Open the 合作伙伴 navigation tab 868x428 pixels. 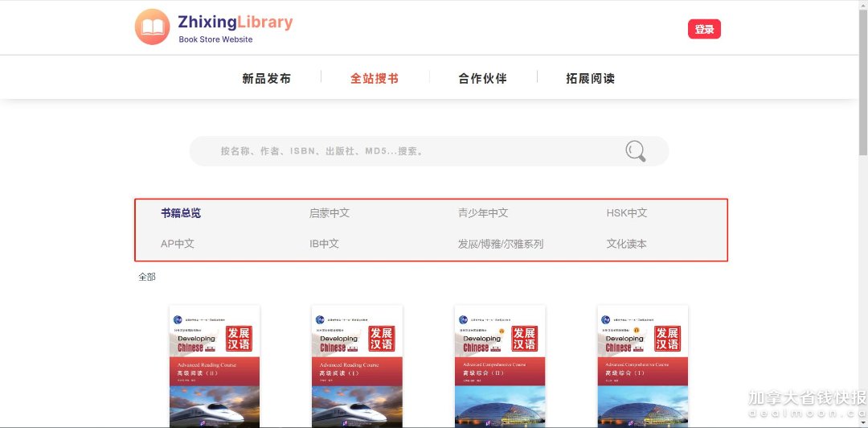coord(483,79)
